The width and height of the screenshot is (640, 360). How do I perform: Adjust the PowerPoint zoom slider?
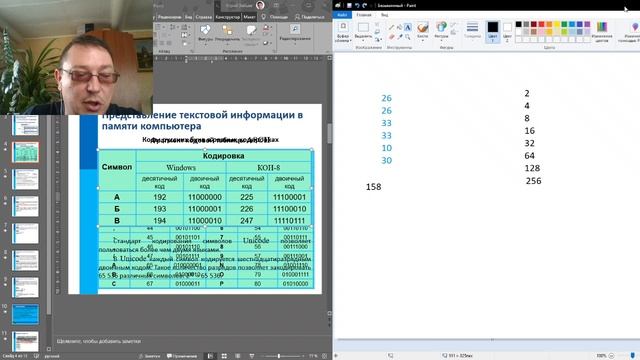click(x=279, y=356)
